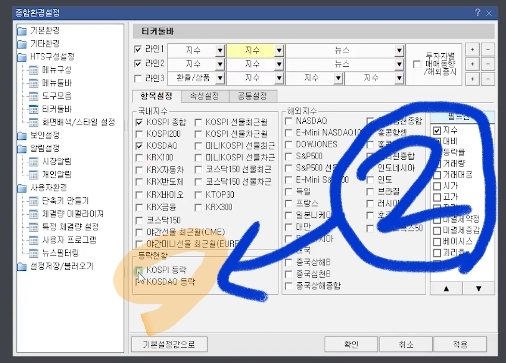
Task: Check the KOSPI 선물최근월 checkbox
Action: point(198,122)
